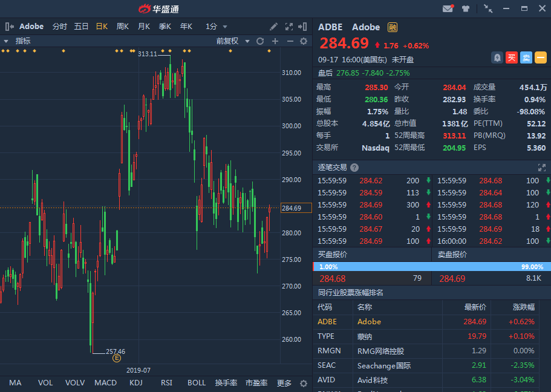Enable the 换手率 turnover indicator
This screenshot has height=392, width=551.
point(226,383)
